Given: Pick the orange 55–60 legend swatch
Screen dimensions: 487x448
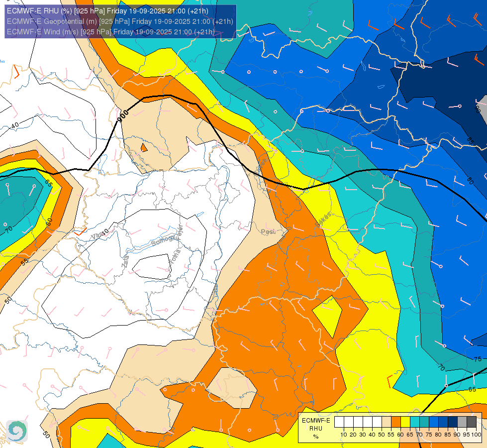Looking at the screenshot, I should (x=396, y=422).
